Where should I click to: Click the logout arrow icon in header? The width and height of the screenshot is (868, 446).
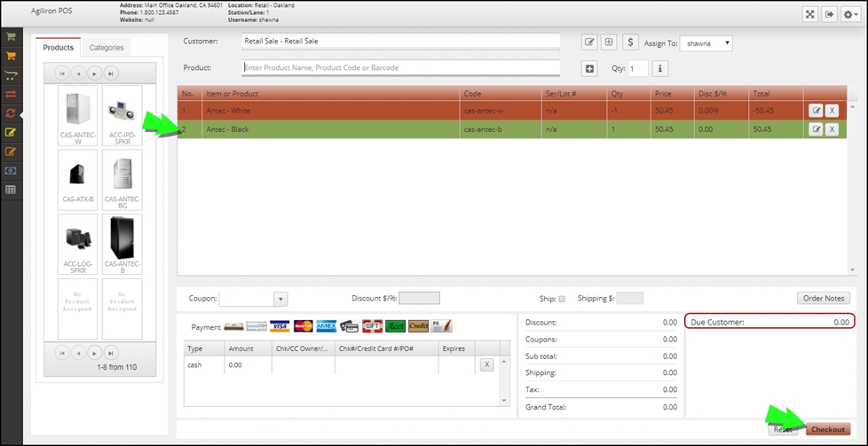click(x=829, y=14)
